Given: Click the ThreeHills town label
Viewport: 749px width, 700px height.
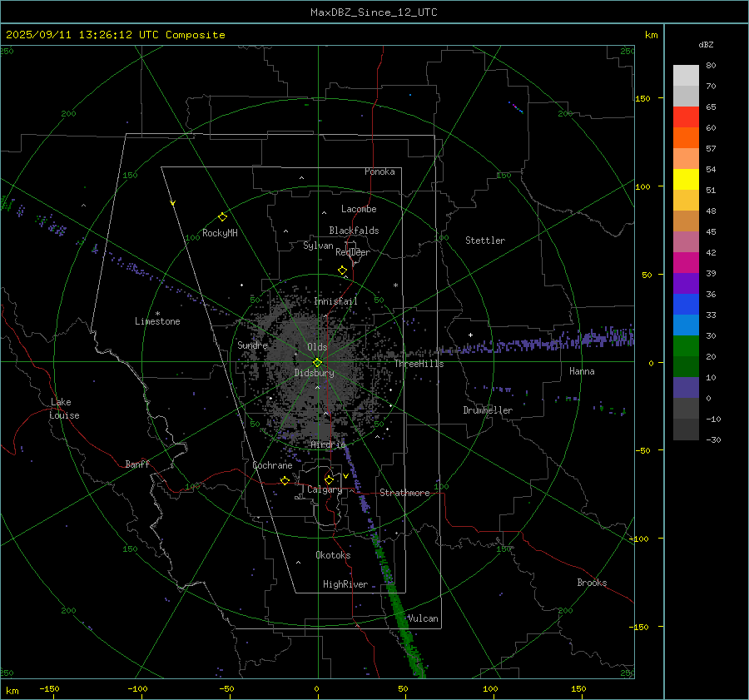Looking at the screenshot, I should [x=419, y=364].
